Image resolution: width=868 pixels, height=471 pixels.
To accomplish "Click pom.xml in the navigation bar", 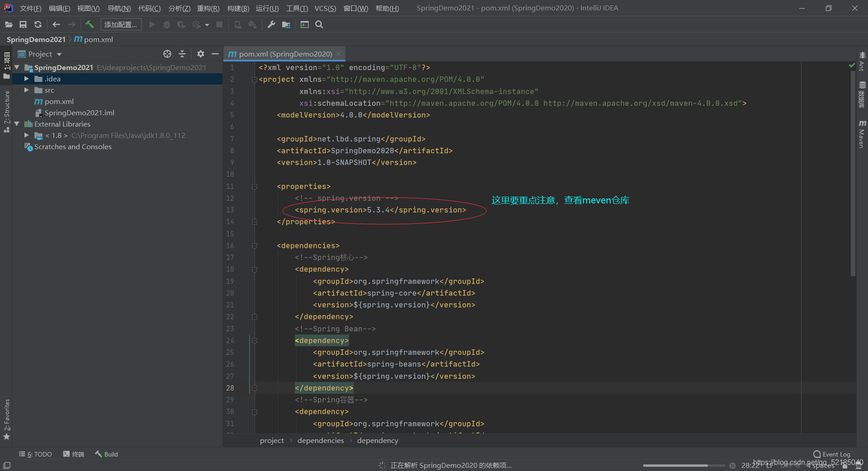I will pos(94,40).
